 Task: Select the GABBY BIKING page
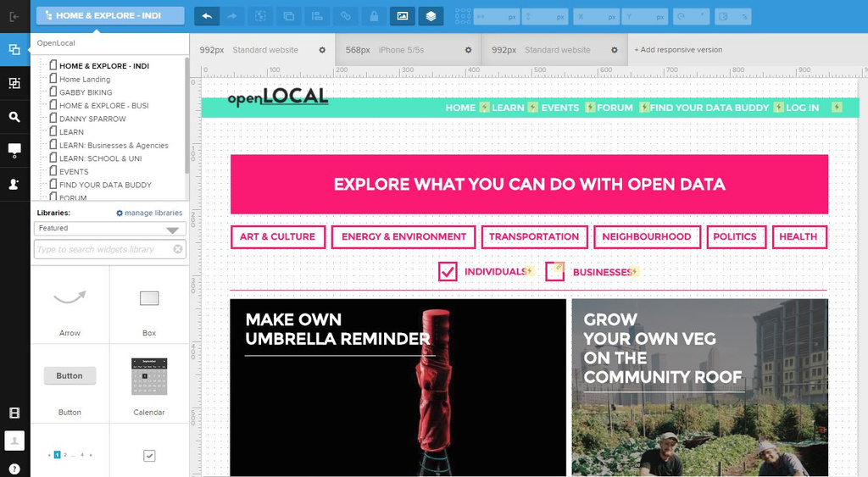(x=86, y=92)
